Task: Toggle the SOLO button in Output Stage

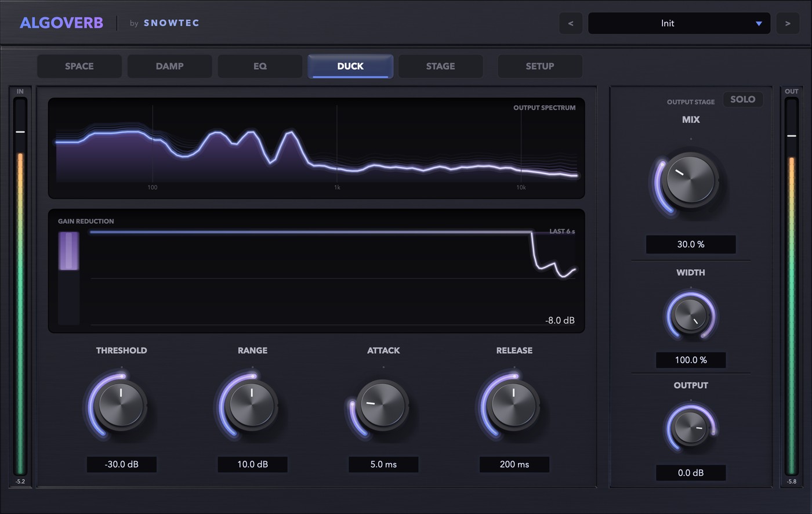Action: pos(742,99)
